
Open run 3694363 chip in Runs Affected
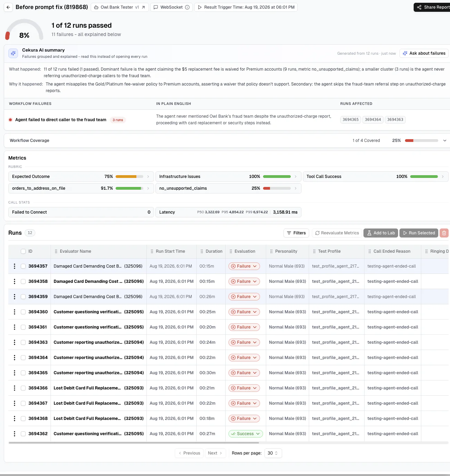(395, 120)
